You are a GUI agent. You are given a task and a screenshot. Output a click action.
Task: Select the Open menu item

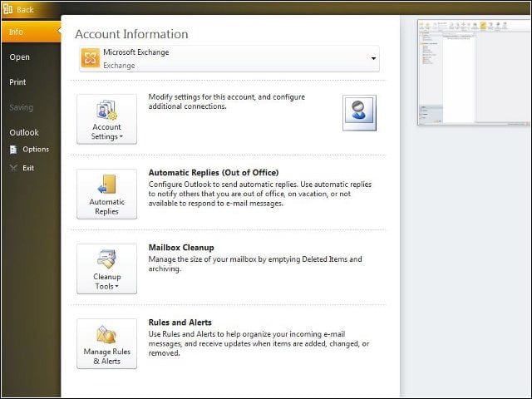pyautogui.click(x=20, y=57)
